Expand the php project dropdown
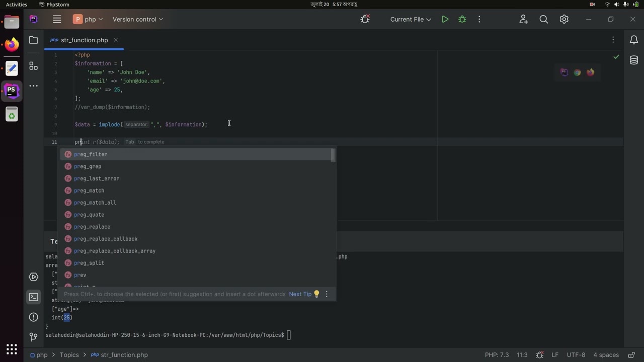The image size is (644, 362). pos(88,19)
